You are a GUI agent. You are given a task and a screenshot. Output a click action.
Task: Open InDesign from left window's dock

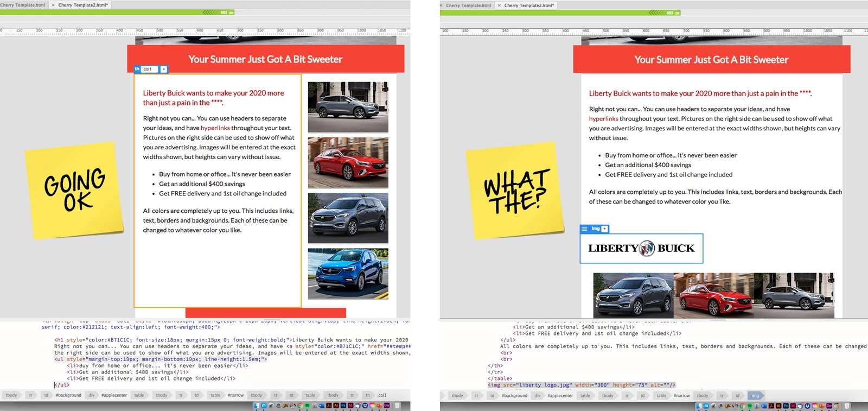(350, 406)
